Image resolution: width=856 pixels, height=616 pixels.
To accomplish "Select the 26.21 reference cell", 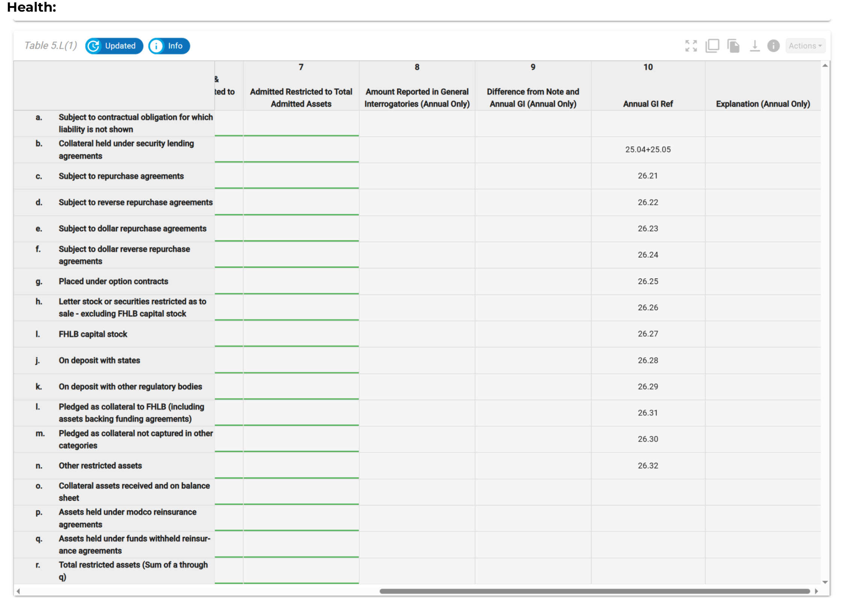I will [x=648, y=176].
